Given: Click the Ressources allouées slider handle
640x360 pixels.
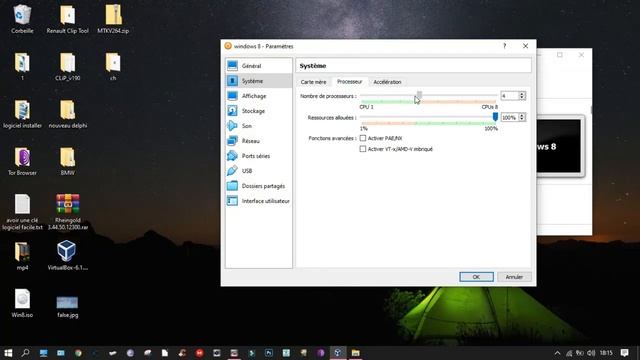Looking at the screenshot, I should pyautogui.click(x=495, y=117).
